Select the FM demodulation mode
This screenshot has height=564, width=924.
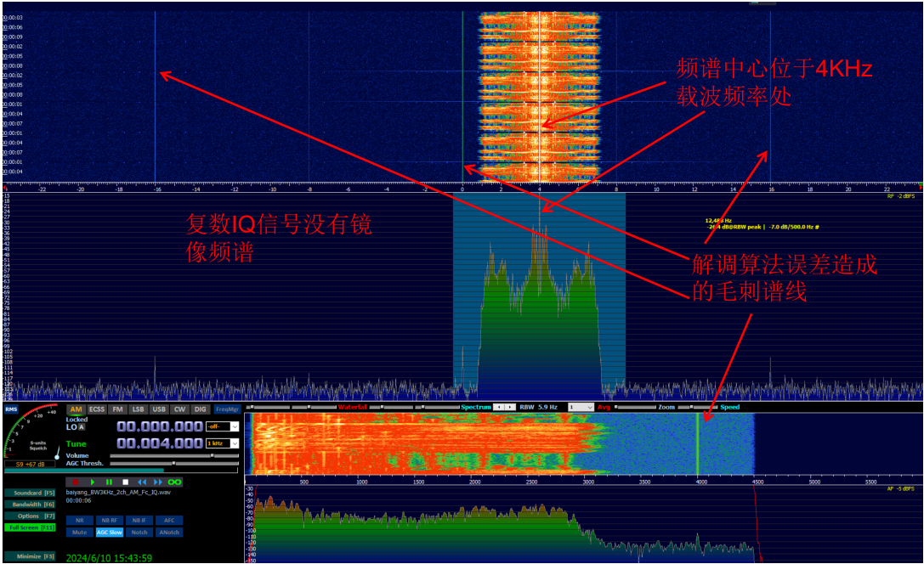117,409
